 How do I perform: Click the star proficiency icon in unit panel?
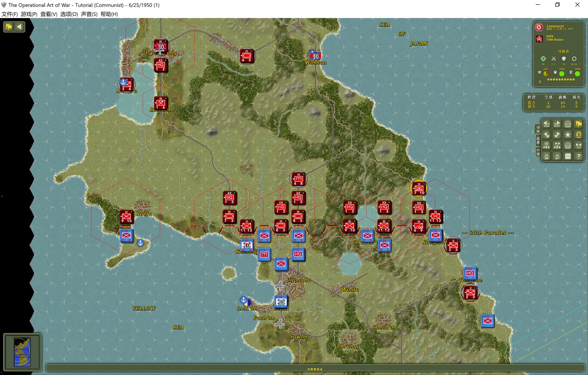(539, 72)
